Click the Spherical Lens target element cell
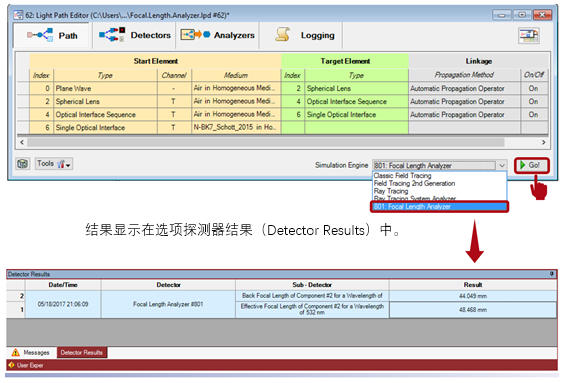567x383 pixels. coord(357,88)
